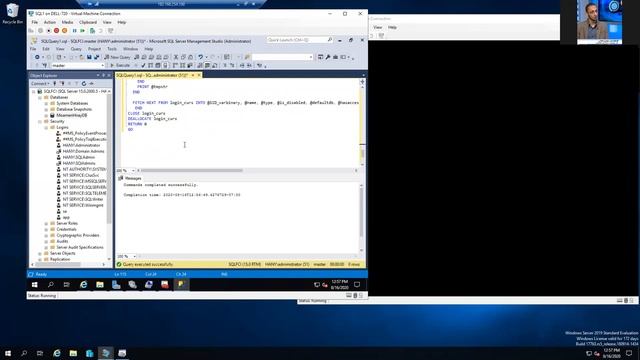Click the Checkpoint icon in VM toolbar
640x360 pixels.
pyautogui.click(x=92, y=31)
